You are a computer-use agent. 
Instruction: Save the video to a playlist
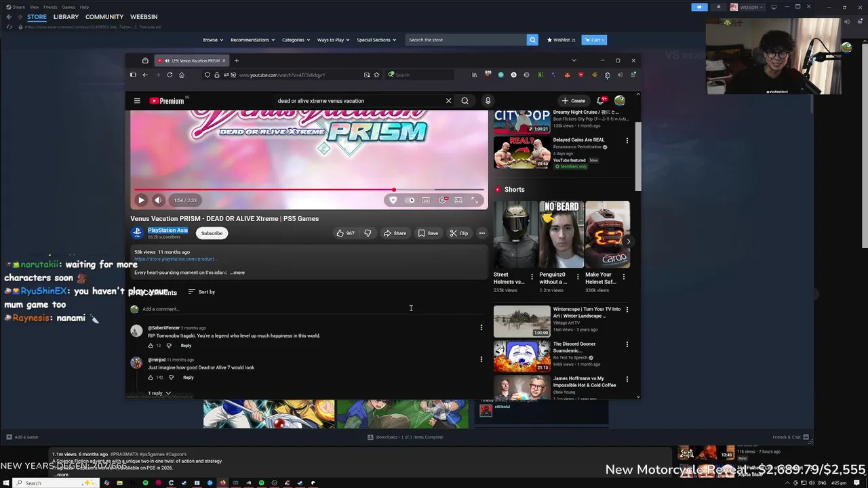point(428,233)
